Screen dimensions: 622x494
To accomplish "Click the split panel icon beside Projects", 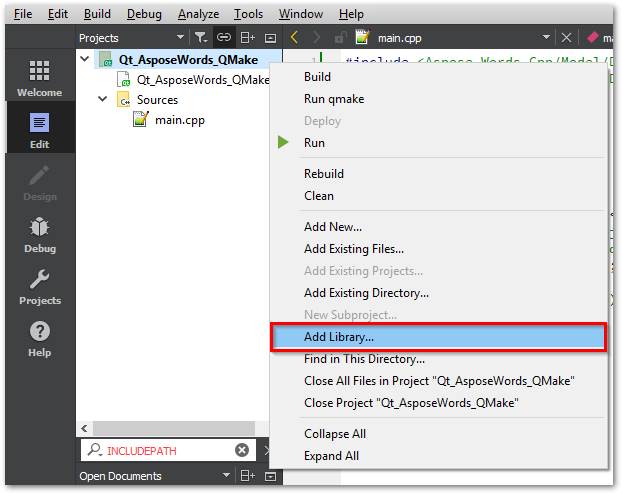I will tap(248, 38).
